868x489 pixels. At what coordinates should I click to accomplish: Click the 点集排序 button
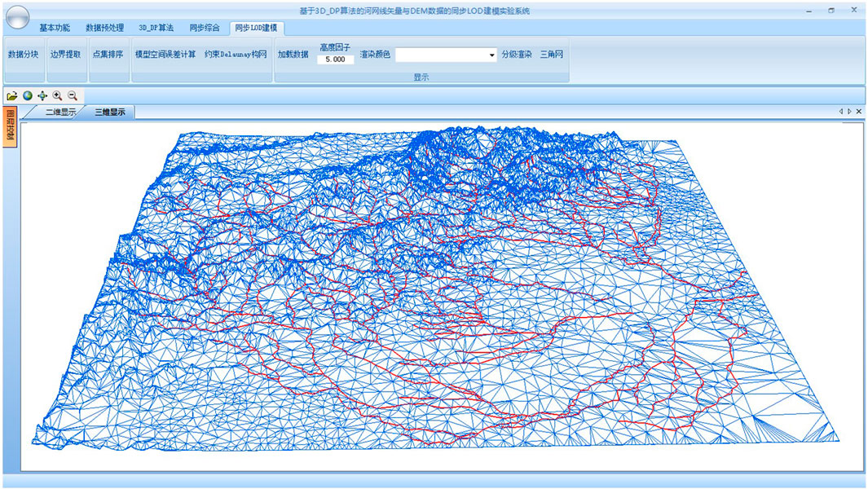108,55
